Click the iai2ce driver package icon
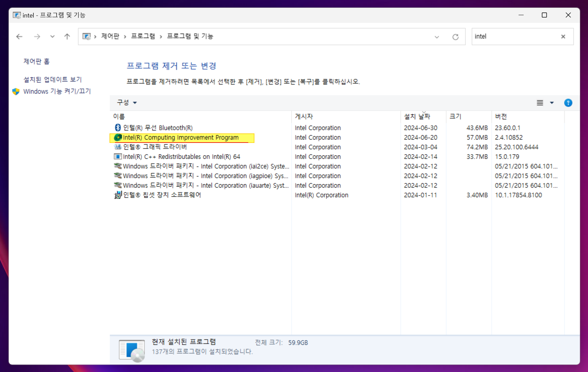Image resolution: width=588 pixels, height=372 pixels. (x=118, y=166)
